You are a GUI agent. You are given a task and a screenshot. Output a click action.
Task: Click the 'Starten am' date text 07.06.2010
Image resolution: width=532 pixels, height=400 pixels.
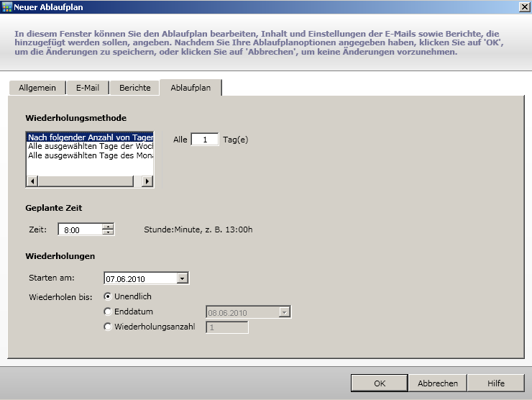[x=126, y=279]
